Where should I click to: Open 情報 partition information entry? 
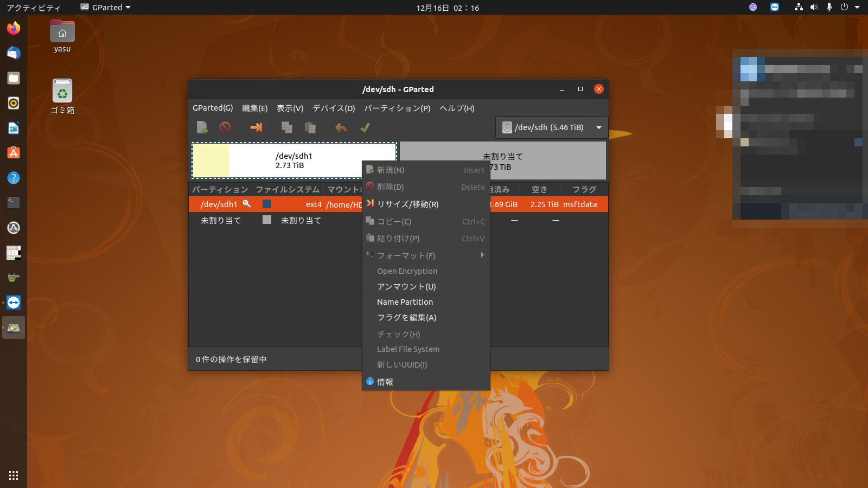pos(385,382)
